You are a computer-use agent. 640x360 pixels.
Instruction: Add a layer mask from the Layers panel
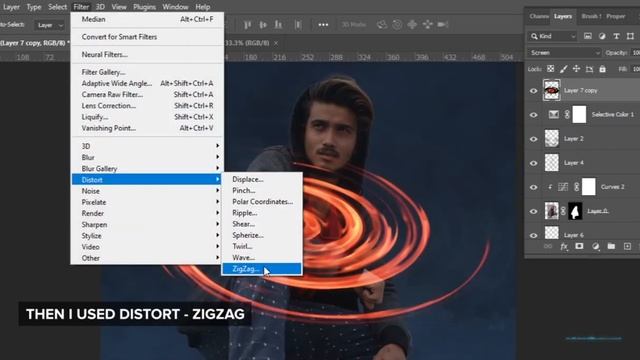coord(579,247)
